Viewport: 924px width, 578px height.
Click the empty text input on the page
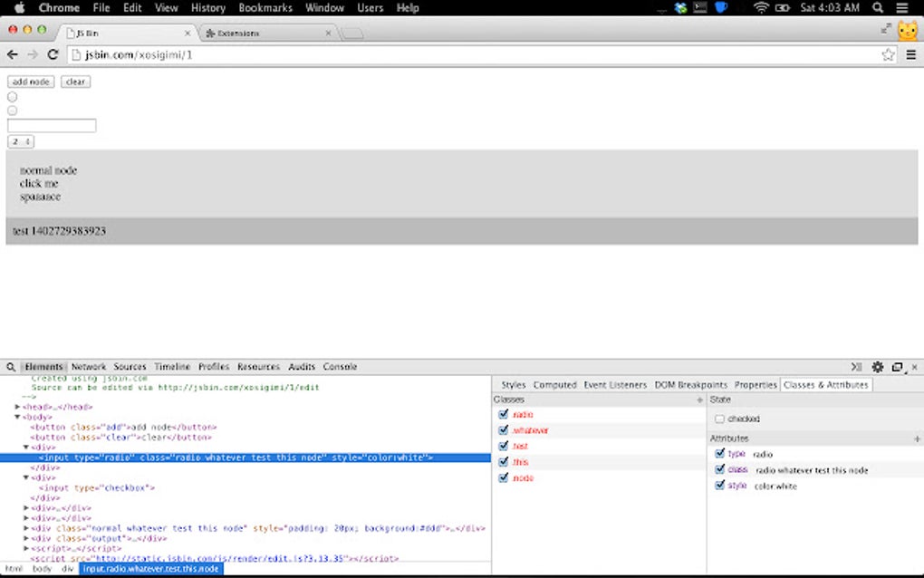[51, 124]
